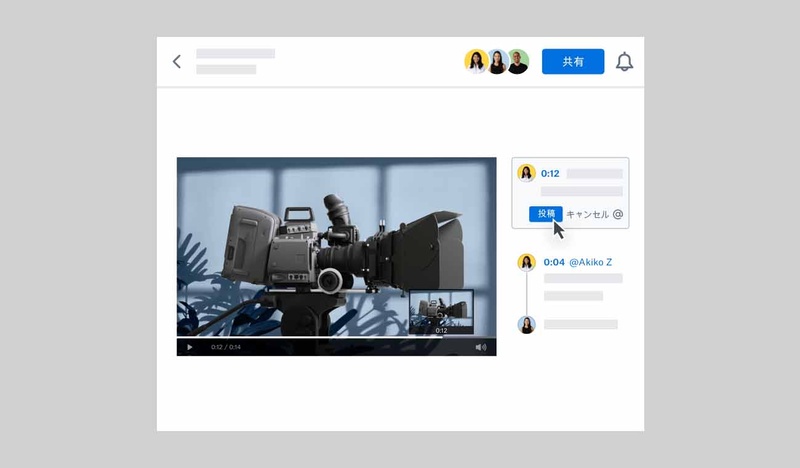Image resolution: width=800 pixels, height=468 pixels.
Task: Select the 0:12 preview thumbnail in video
Action: 441,312
